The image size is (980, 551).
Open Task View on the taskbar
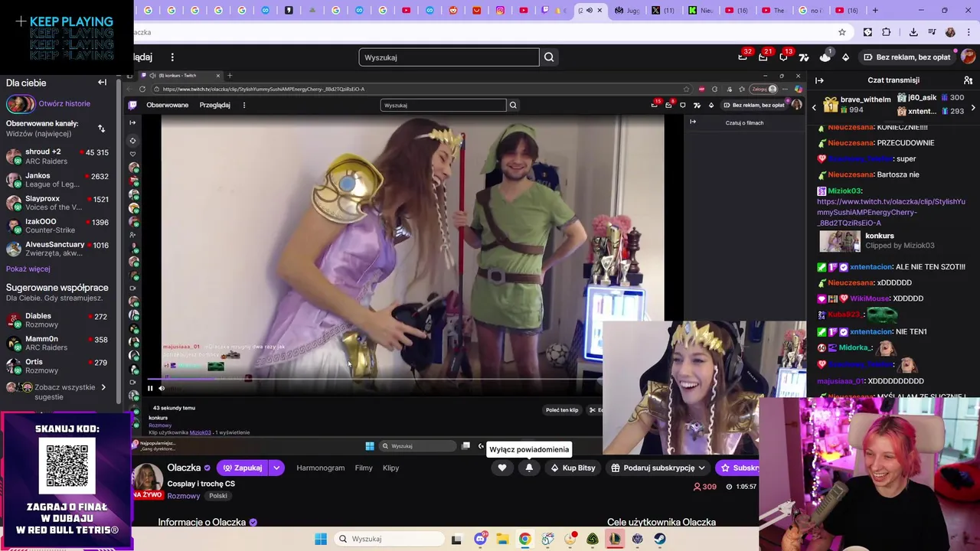coord(456,539)
